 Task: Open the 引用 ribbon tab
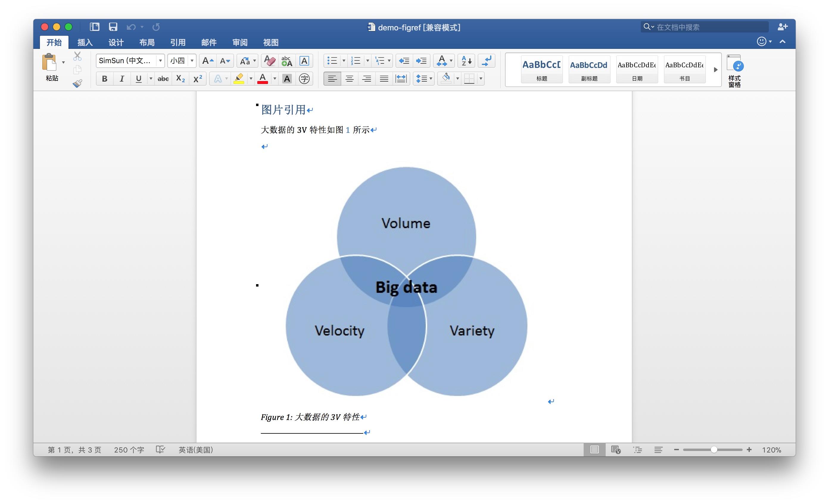click(178, 42)
